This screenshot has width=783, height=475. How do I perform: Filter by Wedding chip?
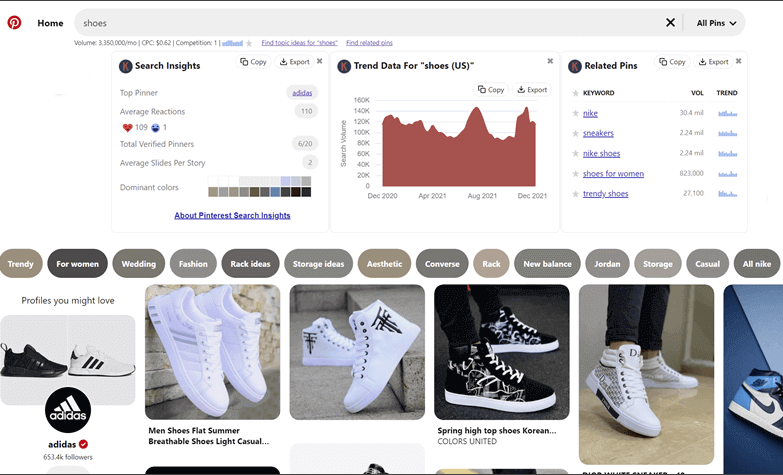pyautogui.click(x=139, y=263)
